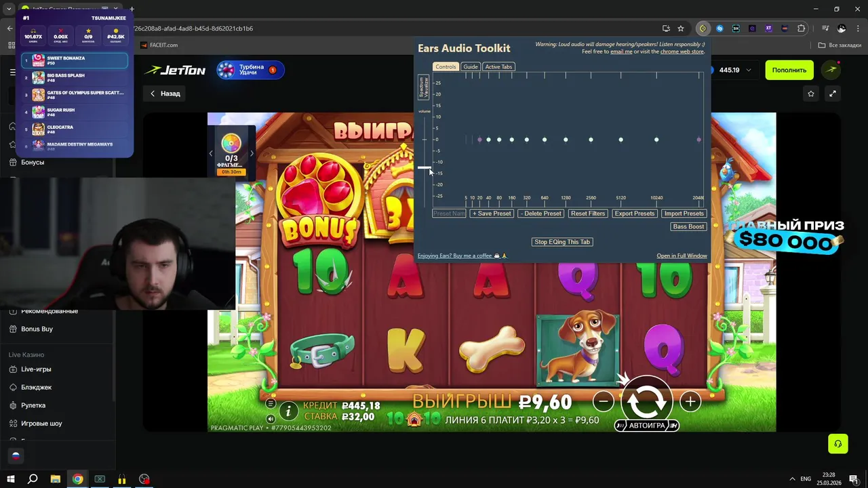Click Open in Full Window link

[x=682, y=256]
